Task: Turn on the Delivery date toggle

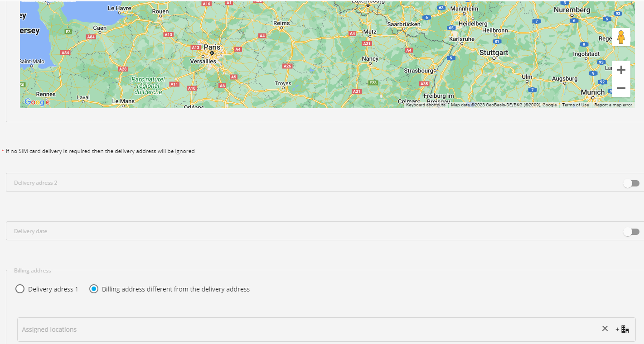Action: [x=631, y=232]
